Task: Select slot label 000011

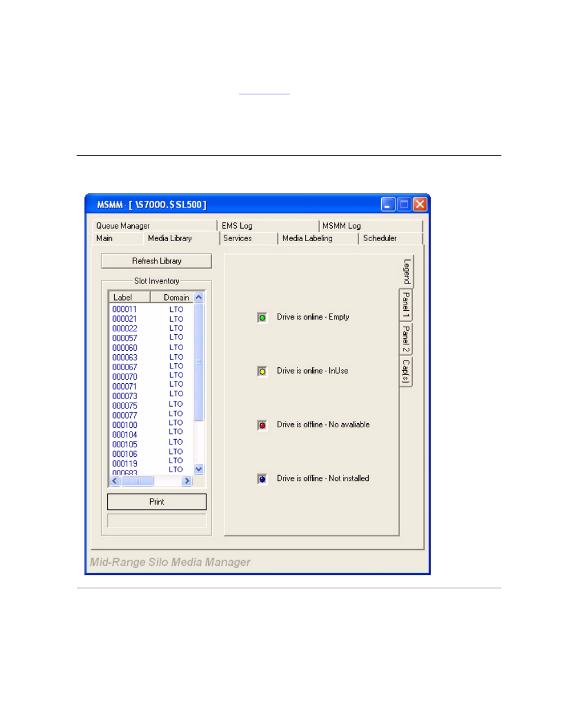Action: [x=124, y=309]
